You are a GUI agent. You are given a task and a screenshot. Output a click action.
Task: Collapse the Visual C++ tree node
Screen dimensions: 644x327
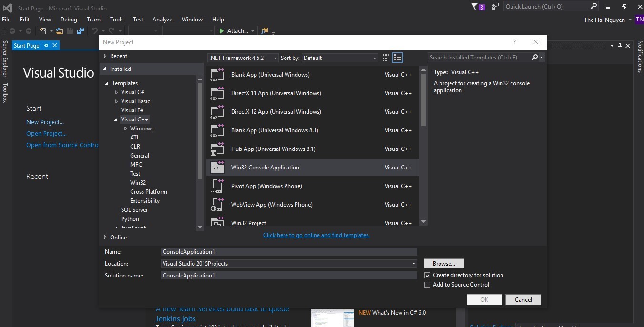point(116,119)
